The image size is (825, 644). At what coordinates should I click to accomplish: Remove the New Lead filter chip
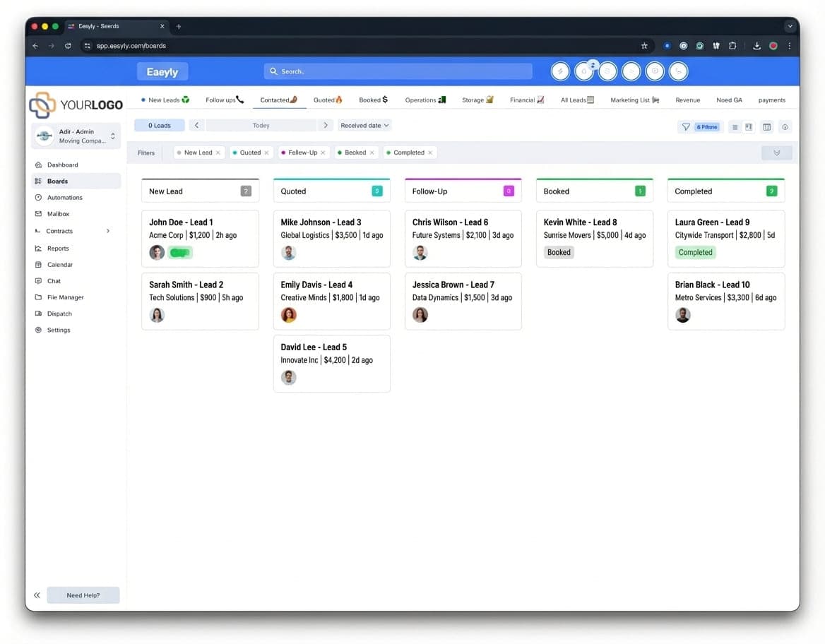tap(218, 153)
